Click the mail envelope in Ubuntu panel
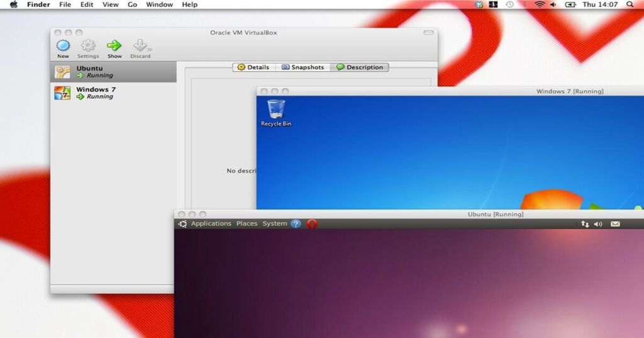The height and width of the screenshot is (338, 644). pyautogui.click(x=615, y=224)
